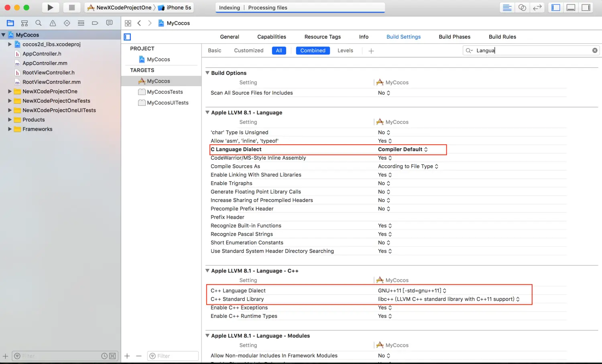Screen dimensions: 602x364
Task: Open the Breakpoint navigator icon
Action: point(95,23)
